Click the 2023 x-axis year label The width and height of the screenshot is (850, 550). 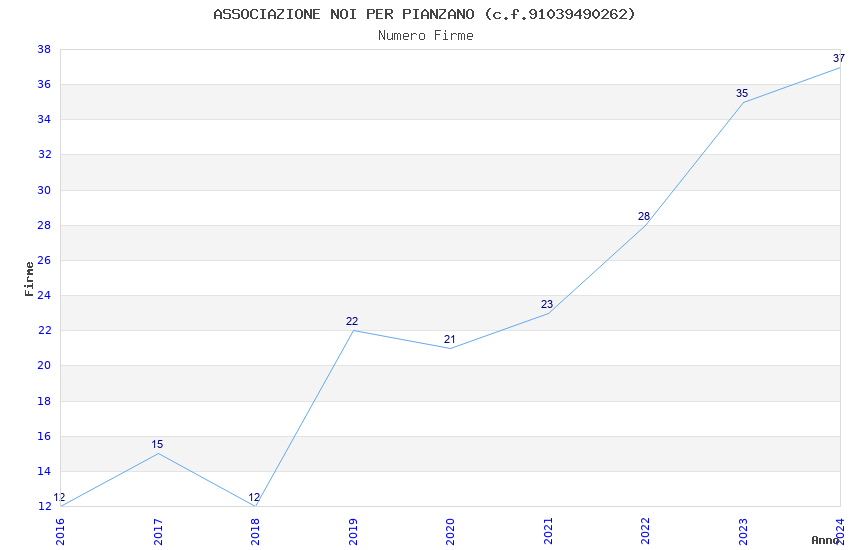click(x=743, y=530)
